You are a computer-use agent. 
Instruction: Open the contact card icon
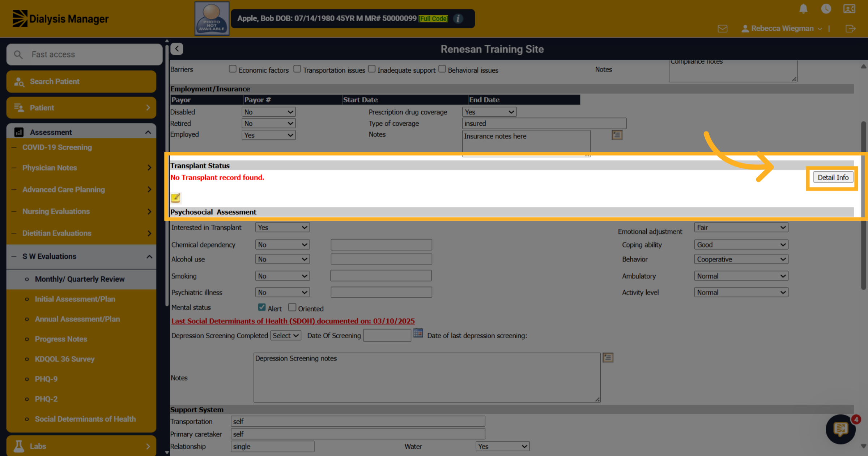pos(849,9)
